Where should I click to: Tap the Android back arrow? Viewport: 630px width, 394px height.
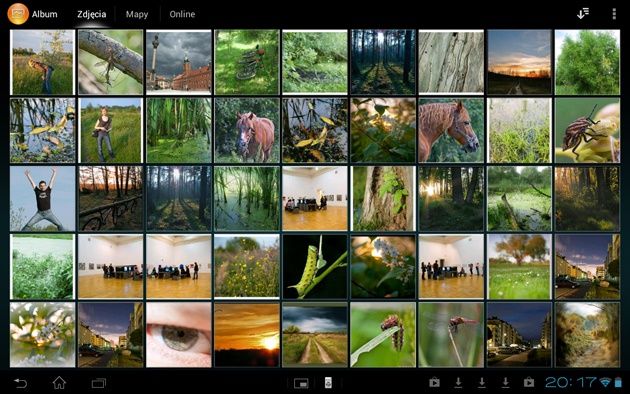(x=20, y=383)
